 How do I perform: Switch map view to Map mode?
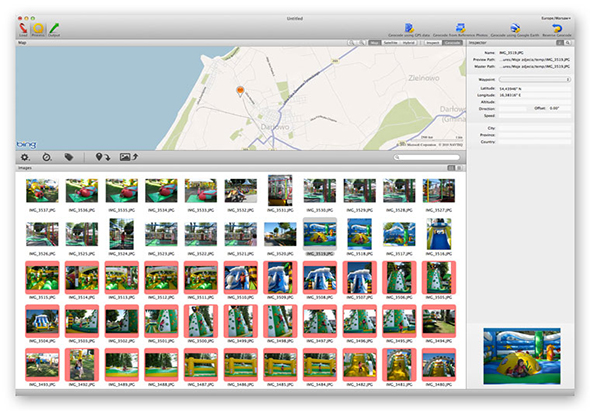click(x=374, y=43)
